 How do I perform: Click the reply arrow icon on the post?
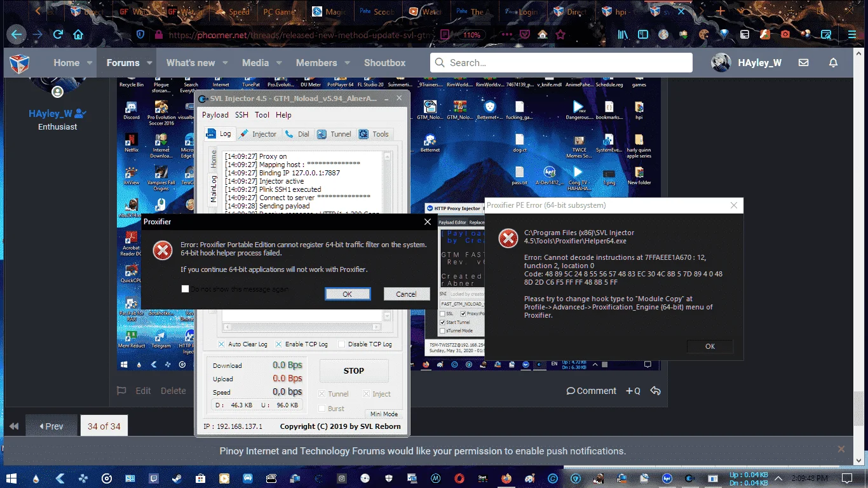click(x=655, y=391)
